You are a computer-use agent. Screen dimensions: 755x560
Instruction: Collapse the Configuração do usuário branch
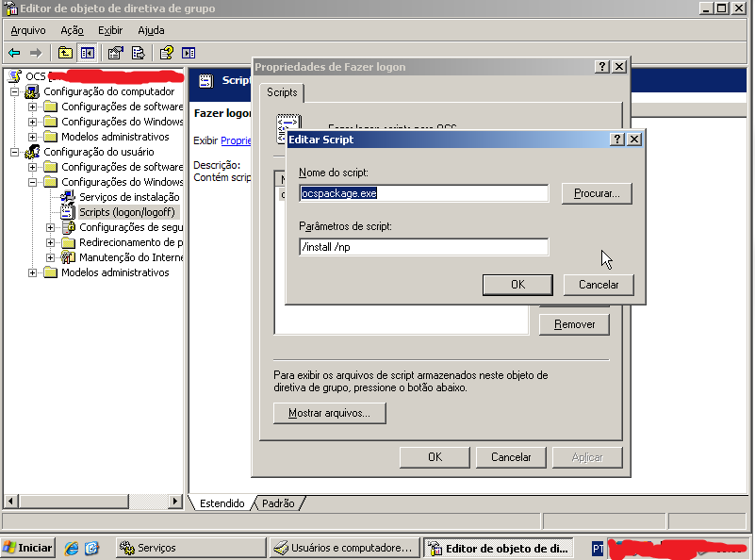(x=13, y=152)
